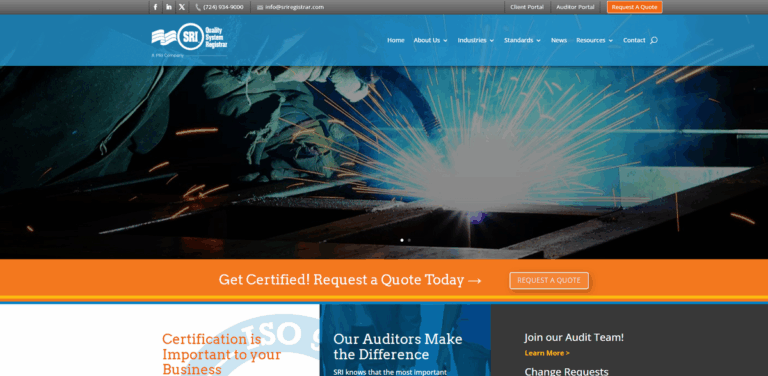Open the Auditor Portal link
768x376 pixels.
click(575, 7)
